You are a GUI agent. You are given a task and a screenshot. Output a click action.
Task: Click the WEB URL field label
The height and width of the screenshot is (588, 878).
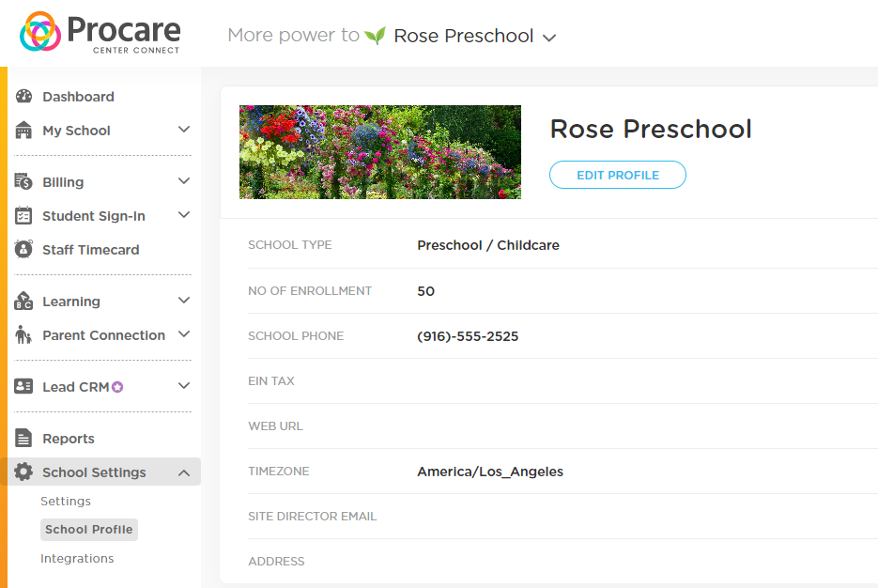coord(275,426)
